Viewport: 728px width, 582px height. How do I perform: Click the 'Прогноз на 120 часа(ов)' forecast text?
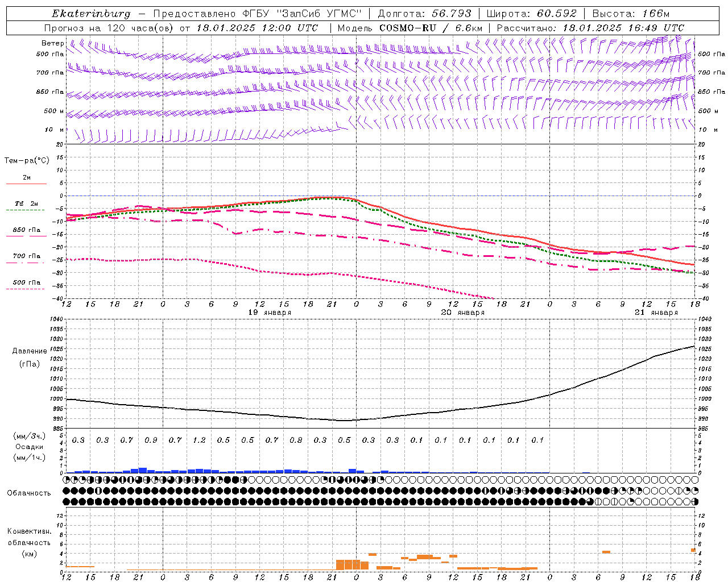pos(109,28)
